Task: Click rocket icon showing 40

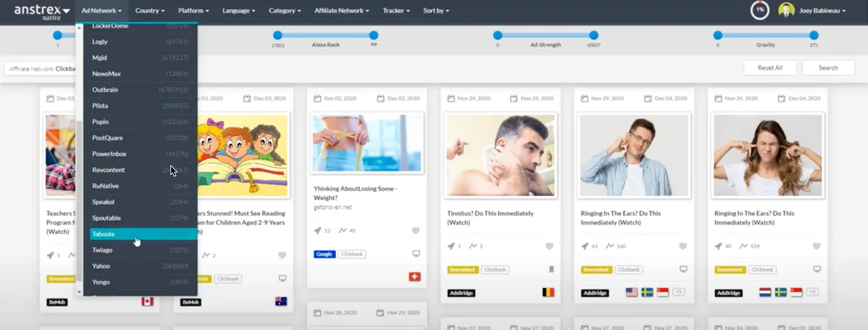Action: pyautogui.click(x=718, y=246)
